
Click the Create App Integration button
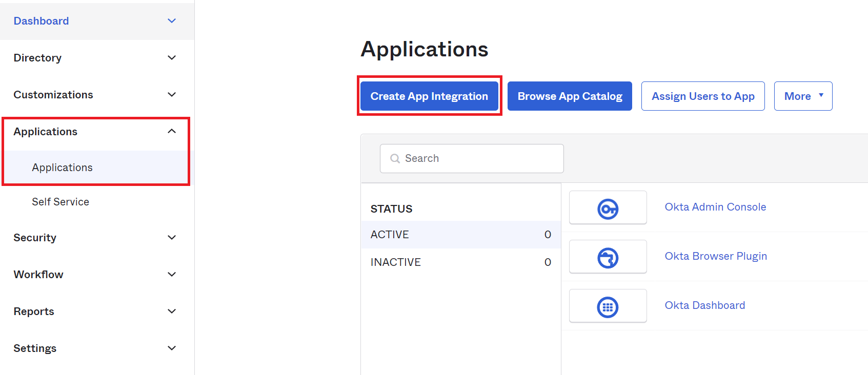pyautogui.click(x=429, y=96)
